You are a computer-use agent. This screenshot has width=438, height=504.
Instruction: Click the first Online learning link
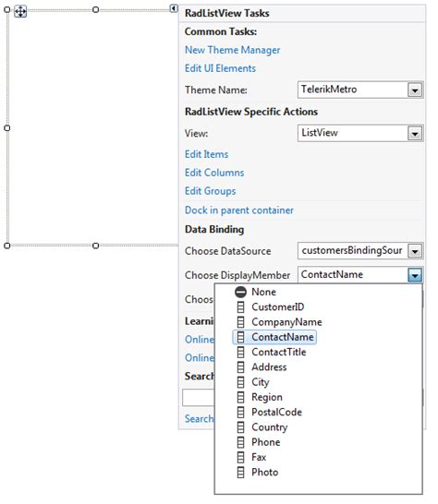(200, 340)
